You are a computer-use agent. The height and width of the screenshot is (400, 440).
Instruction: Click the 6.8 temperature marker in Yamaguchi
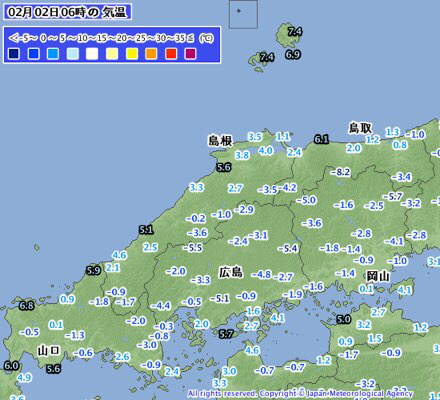[26, 305]
